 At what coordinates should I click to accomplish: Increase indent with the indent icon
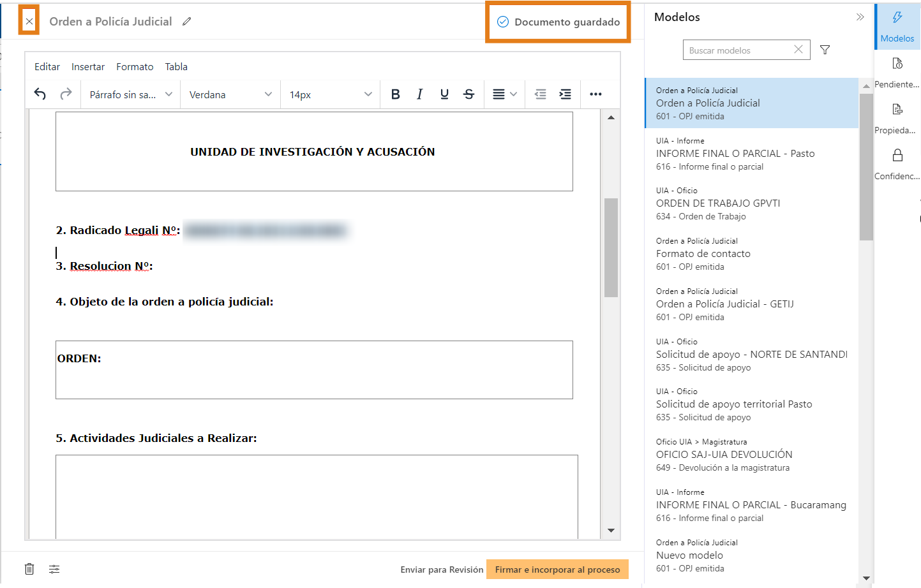click(565, 94)
